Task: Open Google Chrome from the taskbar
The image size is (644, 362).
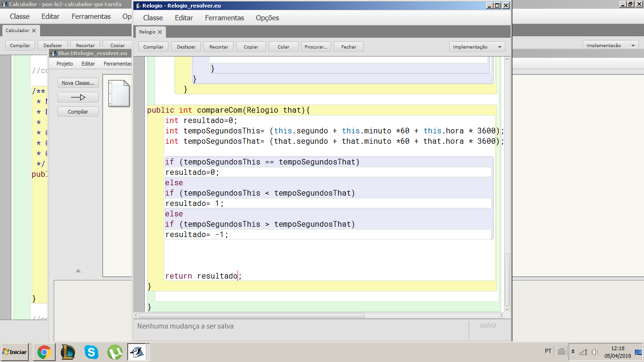Action: click(44, 352)
